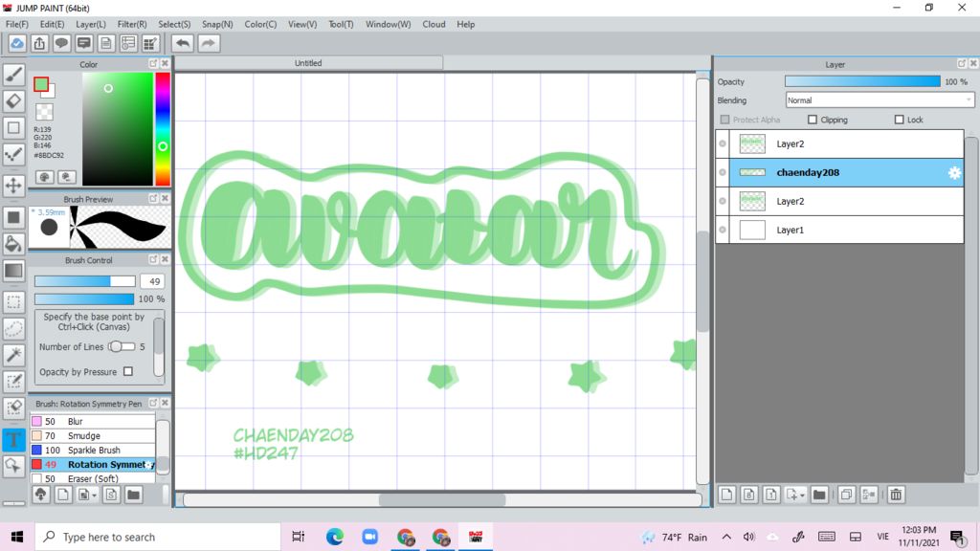
Task: Click the cloud save toolbar icon
Action: [17, 43]
